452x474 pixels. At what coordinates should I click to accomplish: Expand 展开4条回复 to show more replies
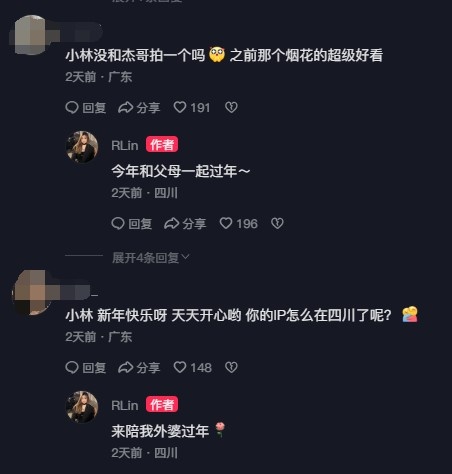(x=150, y=257)
